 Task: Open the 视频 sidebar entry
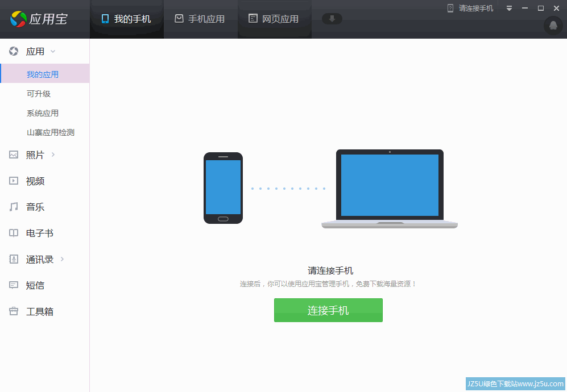[x=35, y=181]
